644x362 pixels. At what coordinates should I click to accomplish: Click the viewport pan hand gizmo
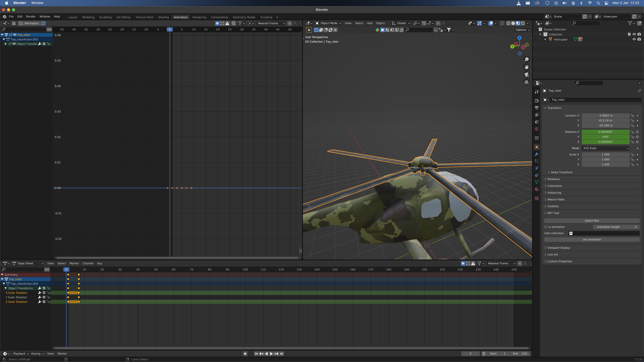click(527, 67)
